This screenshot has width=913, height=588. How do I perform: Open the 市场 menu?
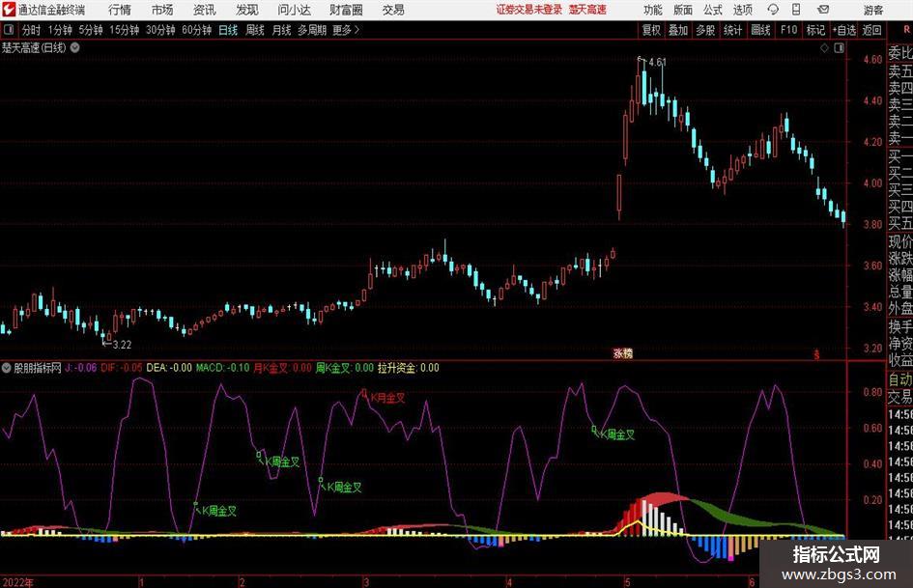coord(162,10)
